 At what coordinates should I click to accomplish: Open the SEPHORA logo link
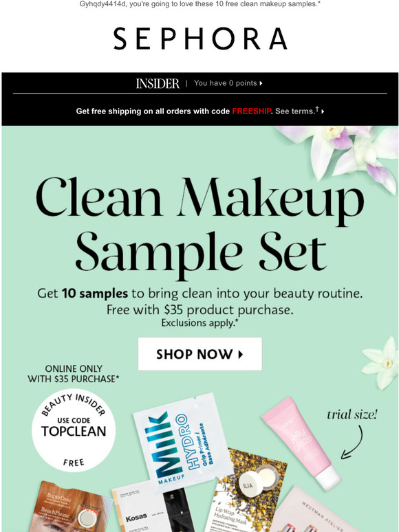click(200, 38)
